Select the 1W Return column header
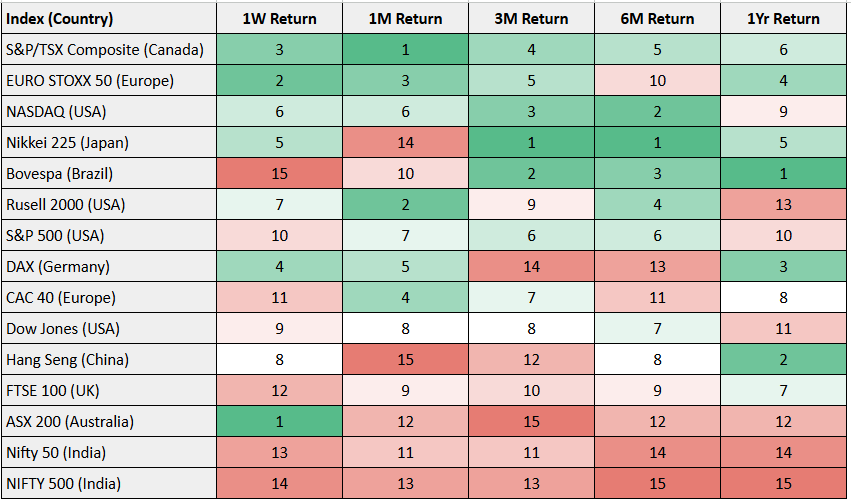Viewport: 851px width, 501px height. click(280, 18)
